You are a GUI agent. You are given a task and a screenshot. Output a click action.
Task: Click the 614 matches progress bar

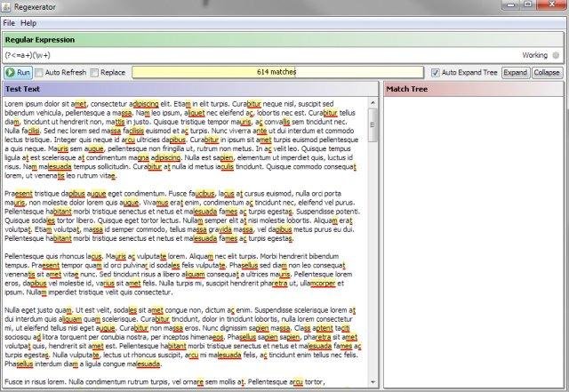pos(277,72)
